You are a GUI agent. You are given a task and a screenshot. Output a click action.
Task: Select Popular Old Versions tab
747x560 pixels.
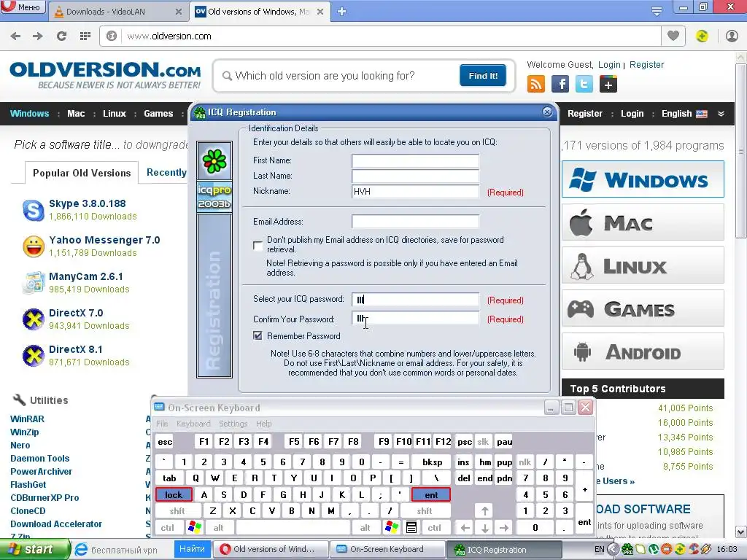coord(82,173)
